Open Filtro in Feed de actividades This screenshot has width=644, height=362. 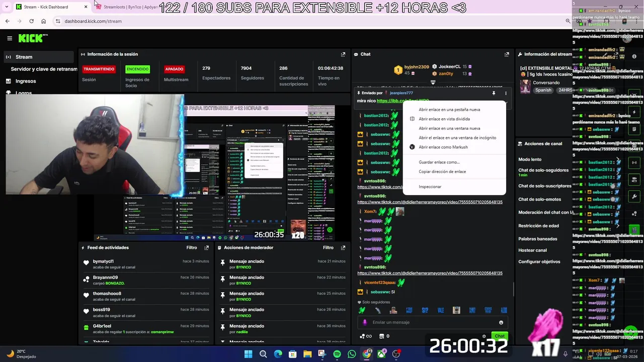tap(192, 248)
